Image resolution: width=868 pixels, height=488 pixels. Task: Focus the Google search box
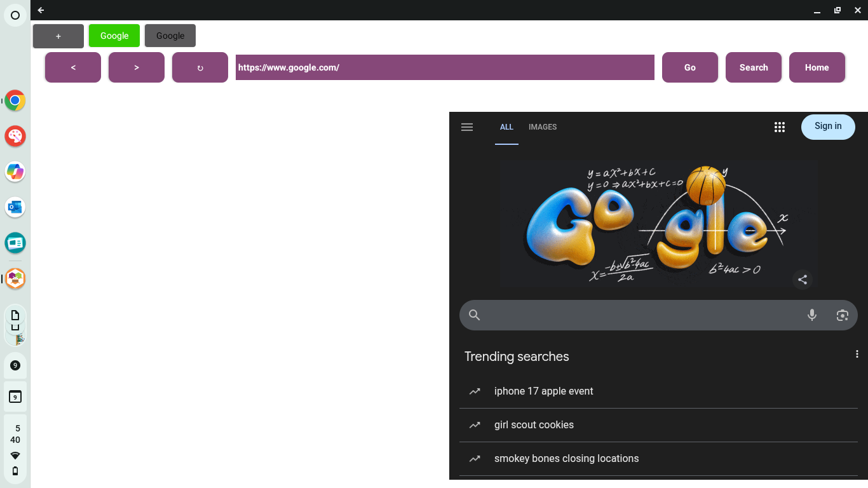[658, 315]
